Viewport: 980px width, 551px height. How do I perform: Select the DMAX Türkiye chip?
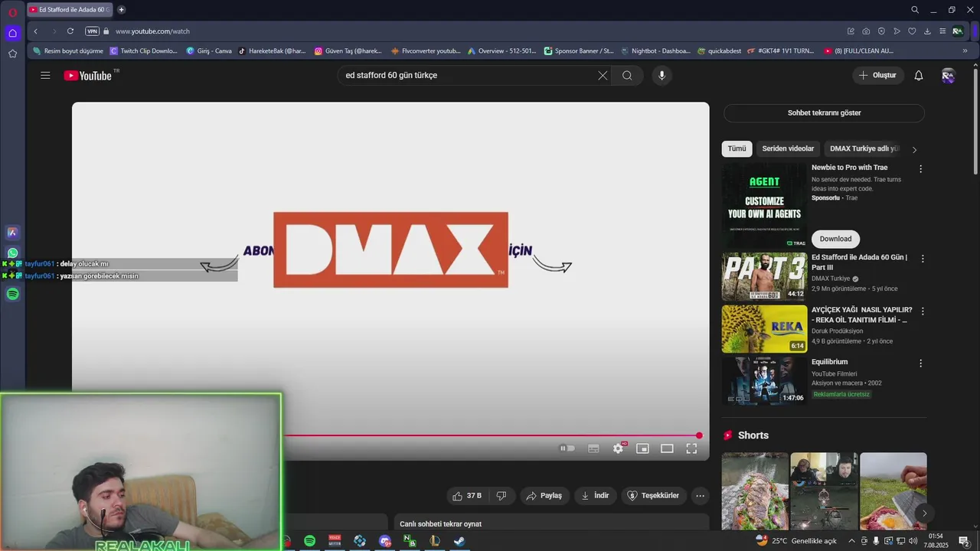click(864, 148)
